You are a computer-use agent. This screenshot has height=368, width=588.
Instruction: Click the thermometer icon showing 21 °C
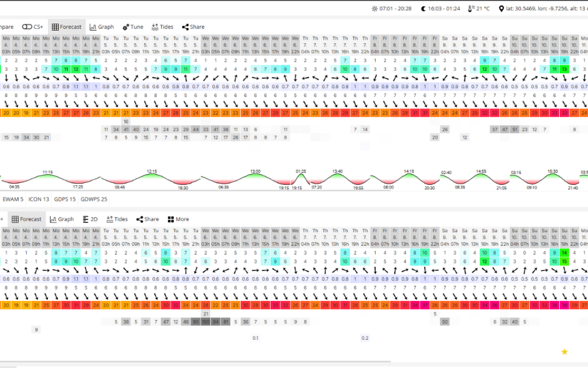[x=470, y=9]
